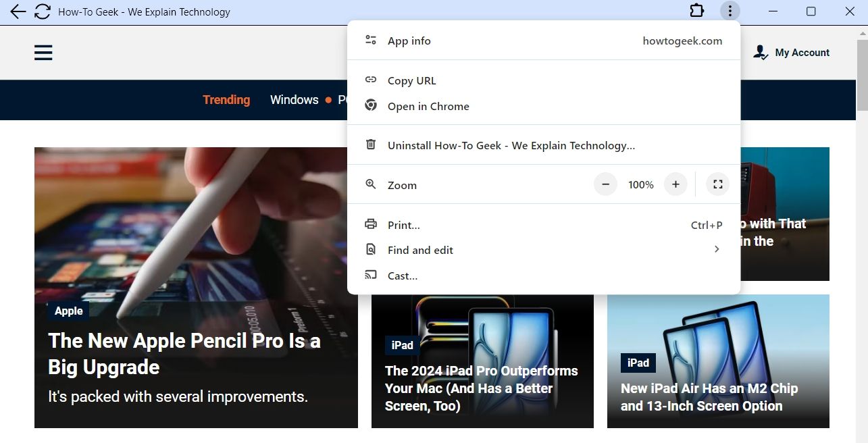Click the magnifier Zoom icon
This screenshot has height=443, width=868.
point(371,184)
